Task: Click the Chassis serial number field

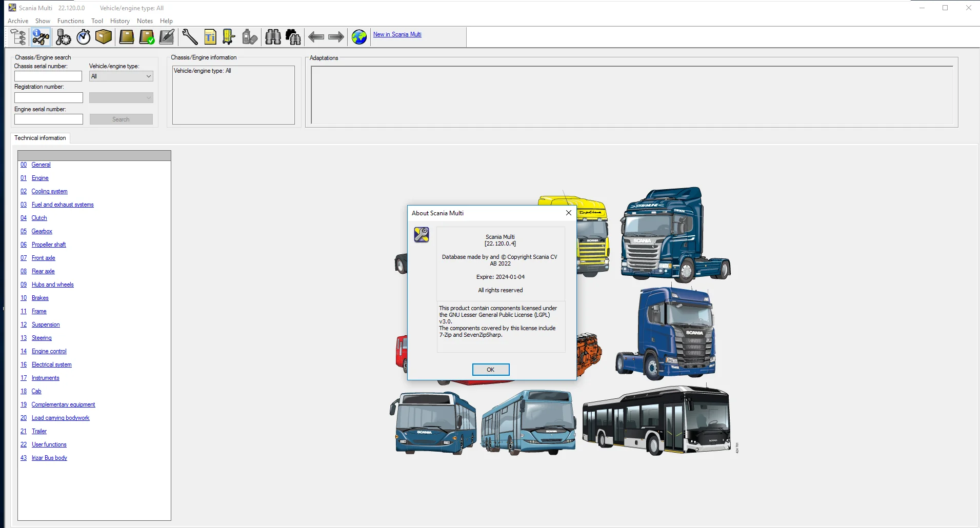Action: click(48, 76)
